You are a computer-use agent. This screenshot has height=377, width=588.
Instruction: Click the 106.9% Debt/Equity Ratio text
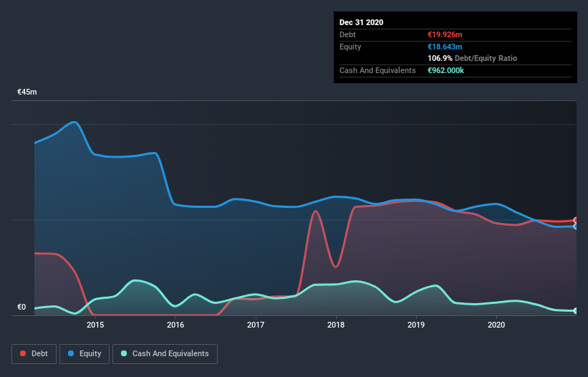click(472, 58)
